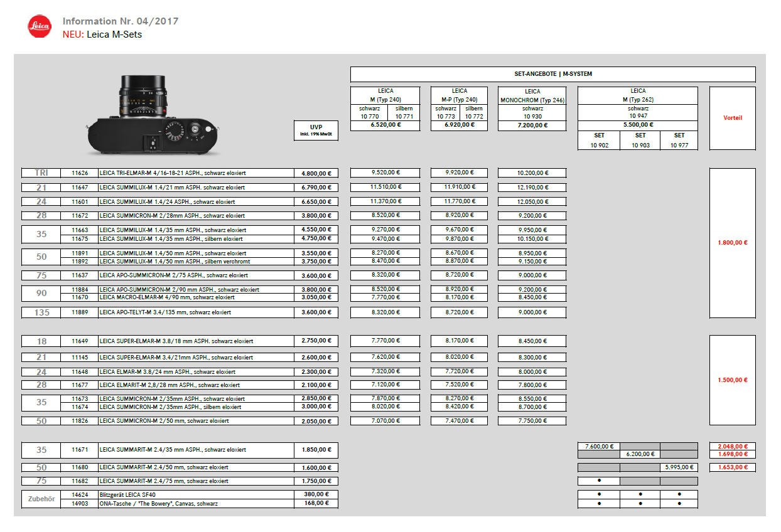
Task: Select the 'Information Nr. 04/2017' heading
Action: pyautogui.click(x=121, y=21)
